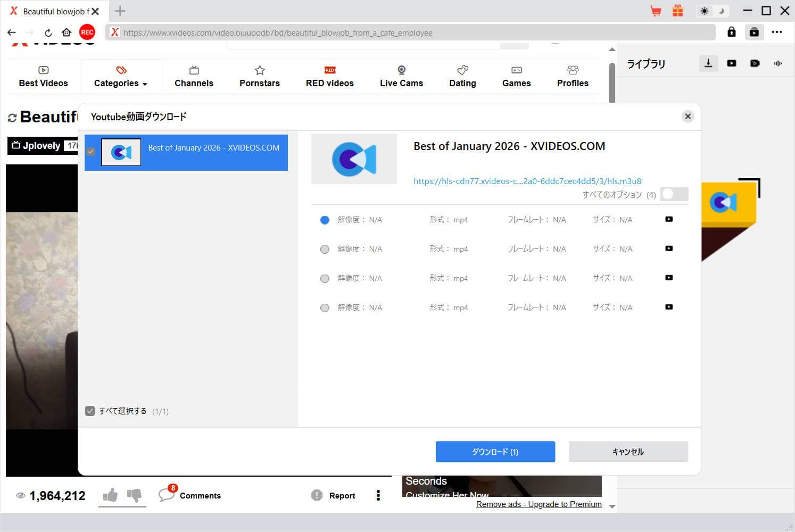Viewport: 795px width, 532px height.
Task: Open the video tab in ライブラリ
Action: click(x=732, y=63)
